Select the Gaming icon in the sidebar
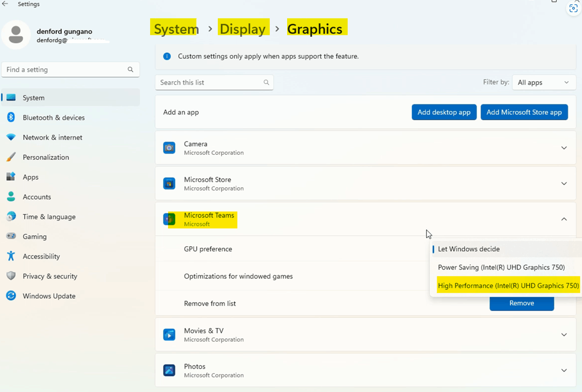 [x=11, y=236]
